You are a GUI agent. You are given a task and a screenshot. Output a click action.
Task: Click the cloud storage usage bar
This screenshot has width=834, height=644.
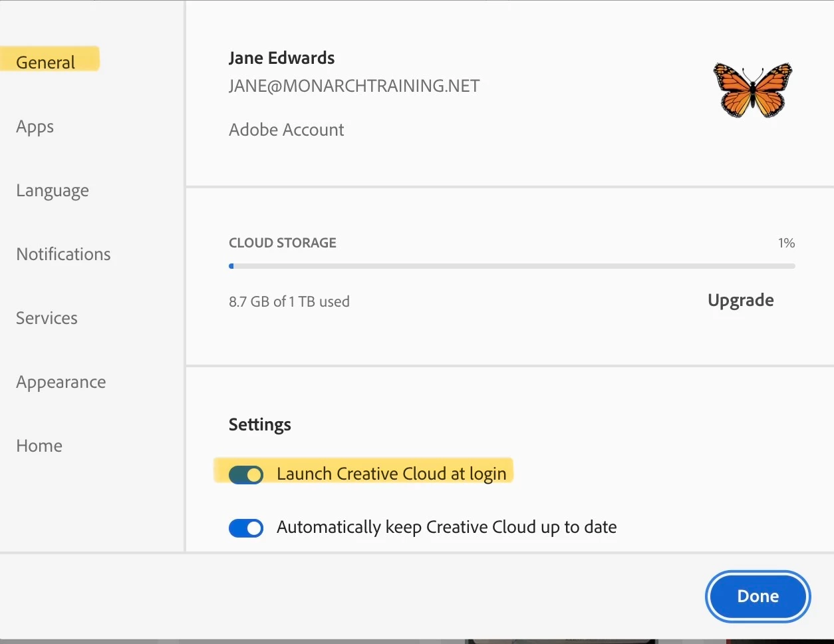click(x=512, y=266)
